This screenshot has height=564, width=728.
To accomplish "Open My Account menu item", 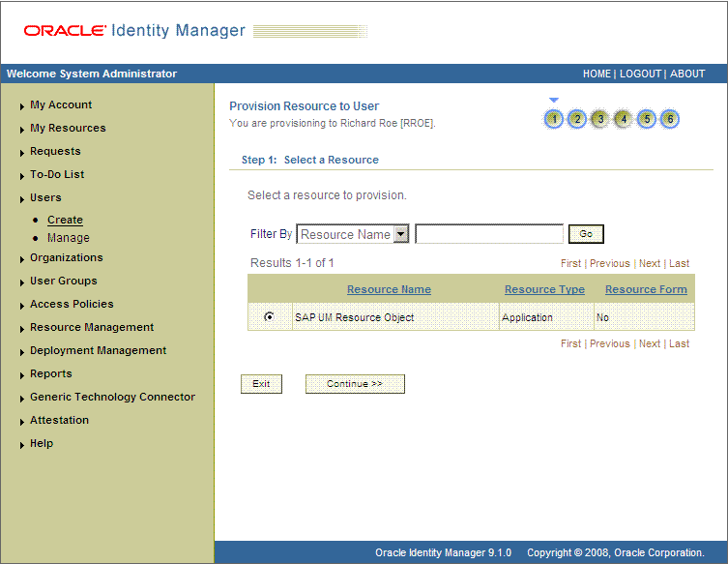I will coord(61,105).
